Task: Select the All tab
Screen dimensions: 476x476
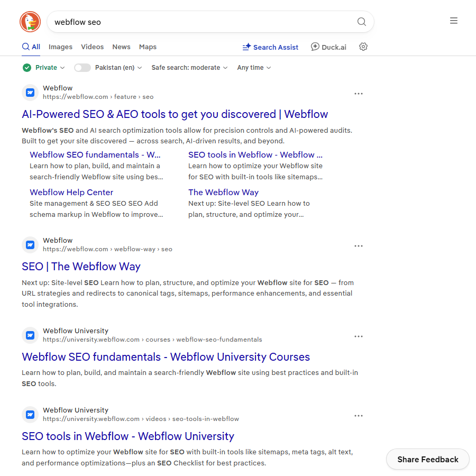Action: point(31,47)
